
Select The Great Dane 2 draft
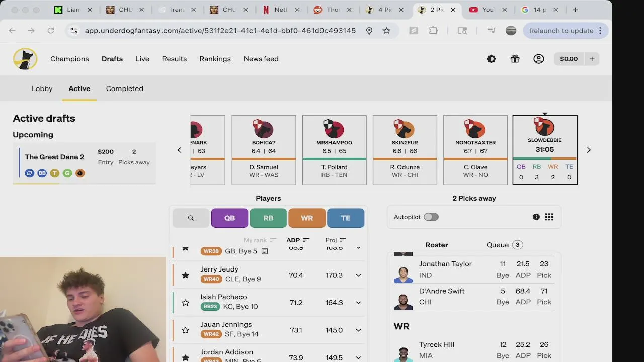[85, 162]
